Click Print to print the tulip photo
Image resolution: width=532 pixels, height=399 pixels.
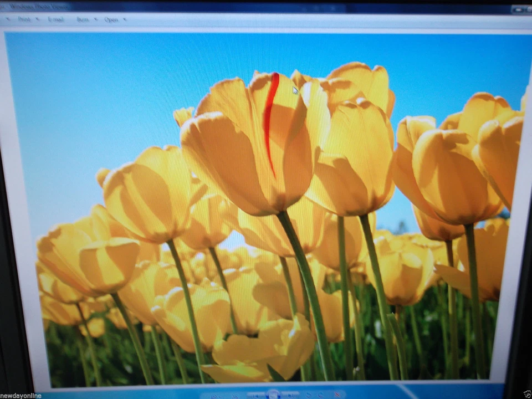click(24, 19)
